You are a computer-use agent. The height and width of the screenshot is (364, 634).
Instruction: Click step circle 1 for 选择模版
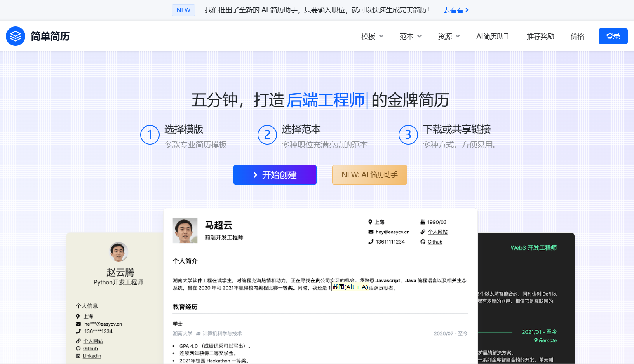pyautogui.click(x=150, y=135)
